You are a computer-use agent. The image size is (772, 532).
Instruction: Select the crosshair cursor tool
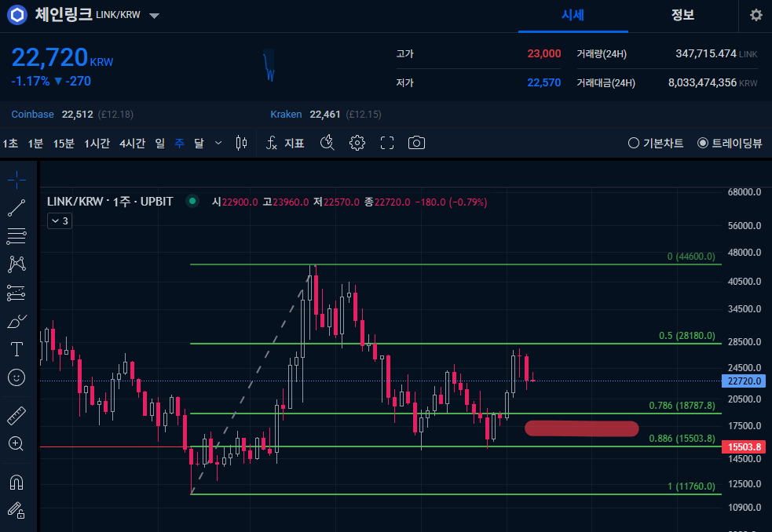[16, 180]
